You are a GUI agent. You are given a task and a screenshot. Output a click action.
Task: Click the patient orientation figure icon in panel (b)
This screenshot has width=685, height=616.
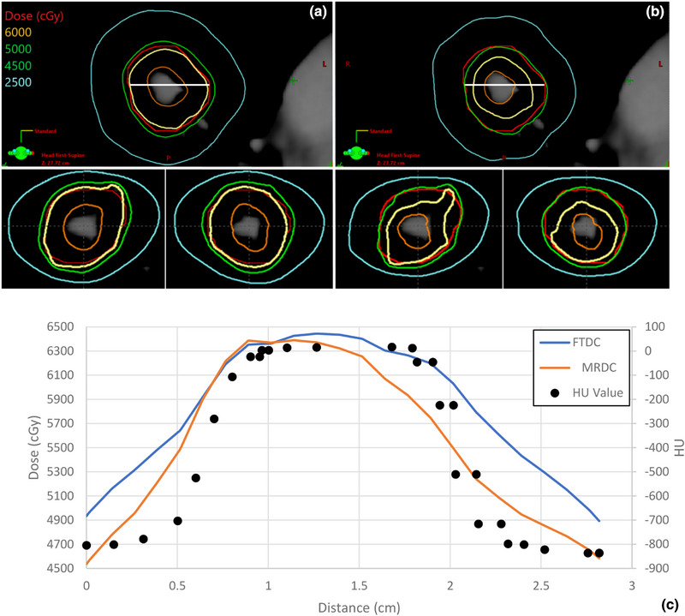[356, 153]
